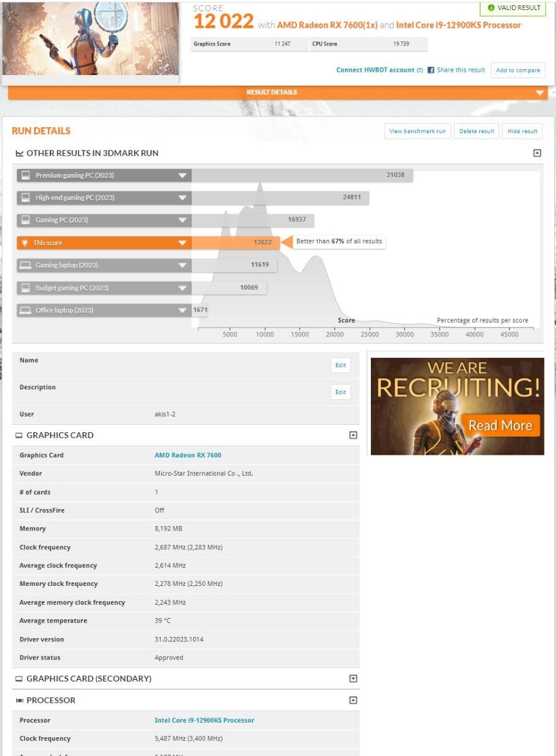Click monitor icon on High-end gaming PC bar

26,198
